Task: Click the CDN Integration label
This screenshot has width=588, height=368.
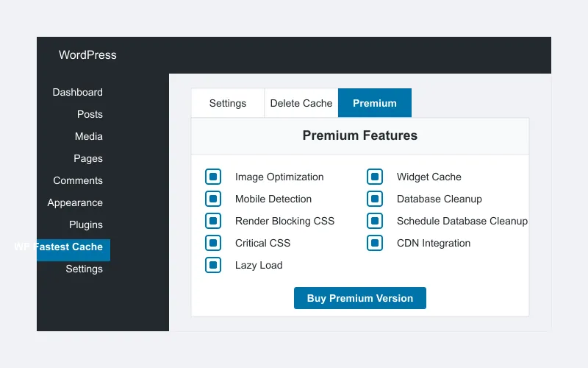Action: [434, 244]
